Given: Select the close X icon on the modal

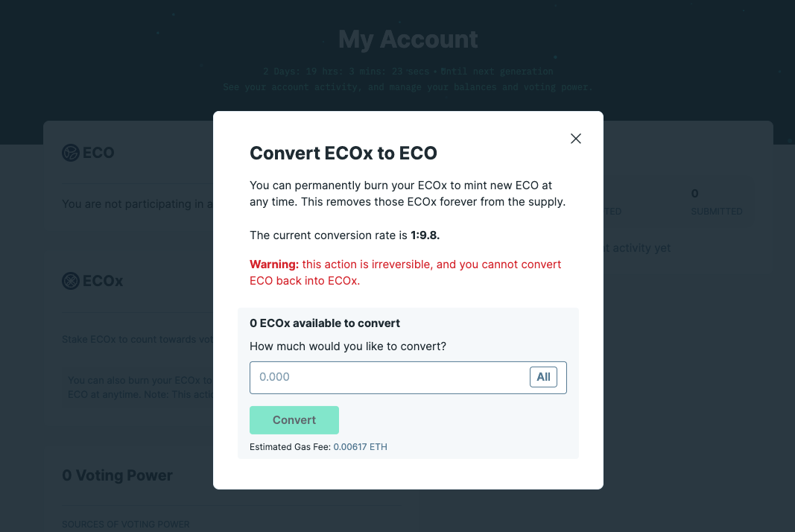Looking at the screenshot, I should click(575, 139).
